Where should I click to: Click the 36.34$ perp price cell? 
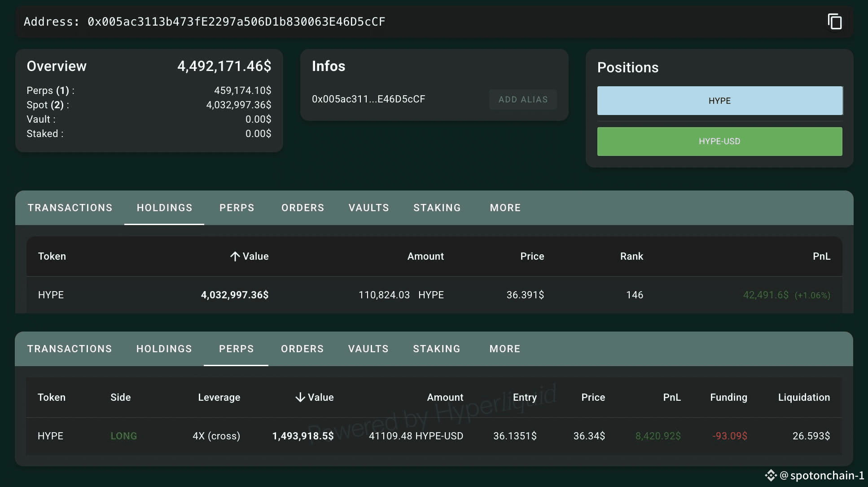(589, 436)
